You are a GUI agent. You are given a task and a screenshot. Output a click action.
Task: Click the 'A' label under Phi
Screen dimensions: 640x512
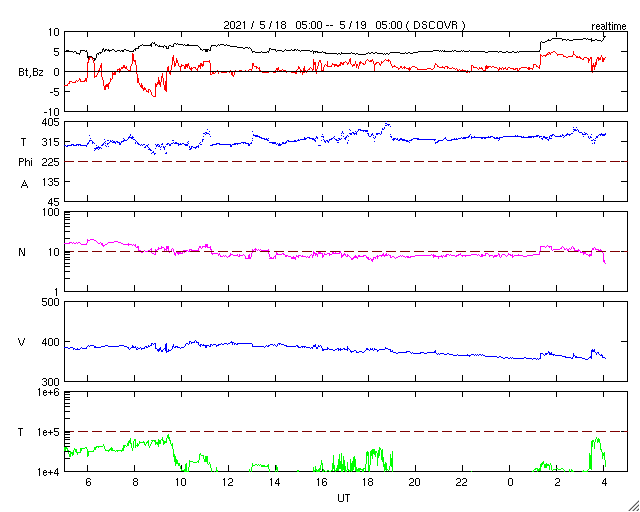(x=24, y=185)
